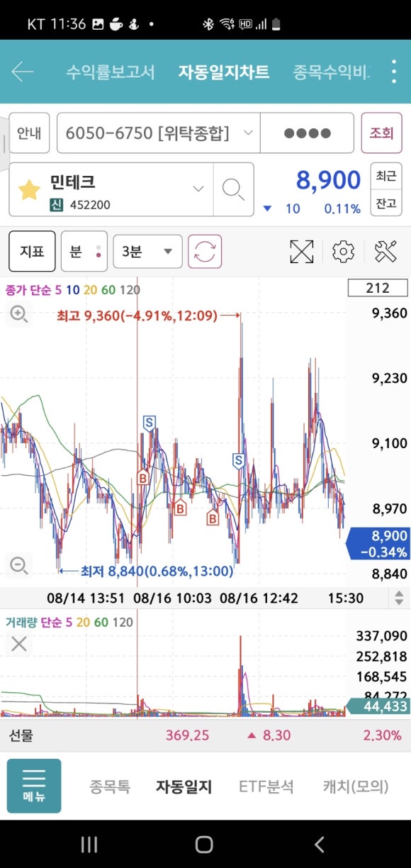
Task: Tap the 최저 8,840 low label
Action: click(157, 570)
